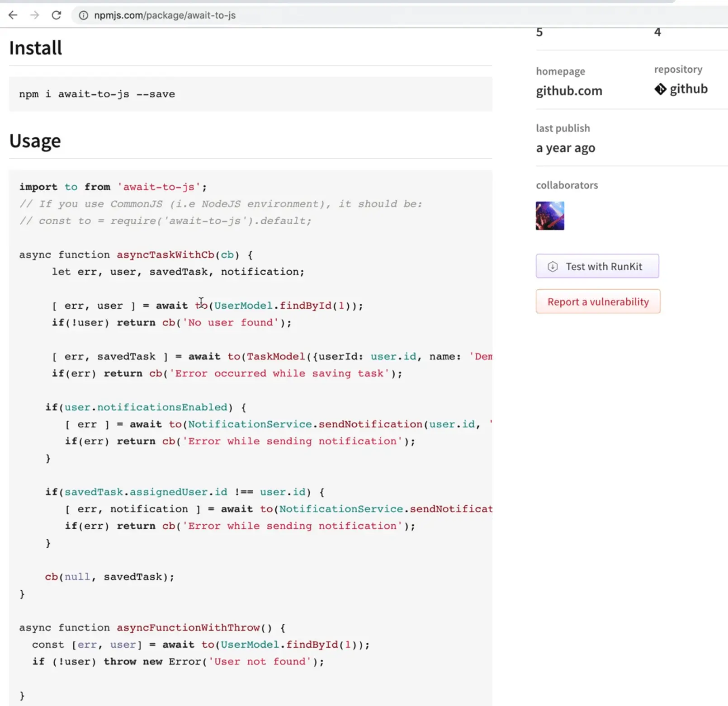Reload the current page
This screenshot has width=728, height=706.
tap(57, 15)
